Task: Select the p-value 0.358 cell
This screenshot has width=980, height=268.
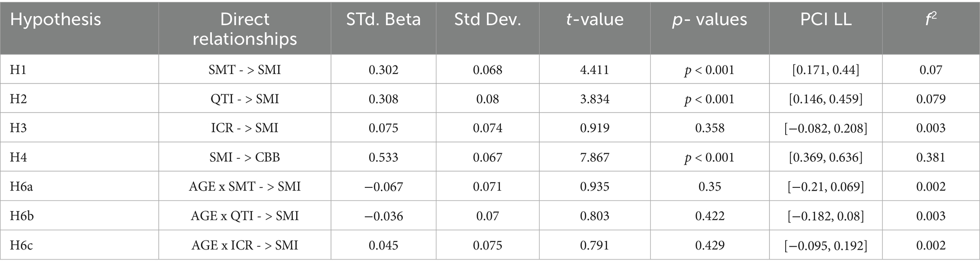Action: click(x=709, y=128)
